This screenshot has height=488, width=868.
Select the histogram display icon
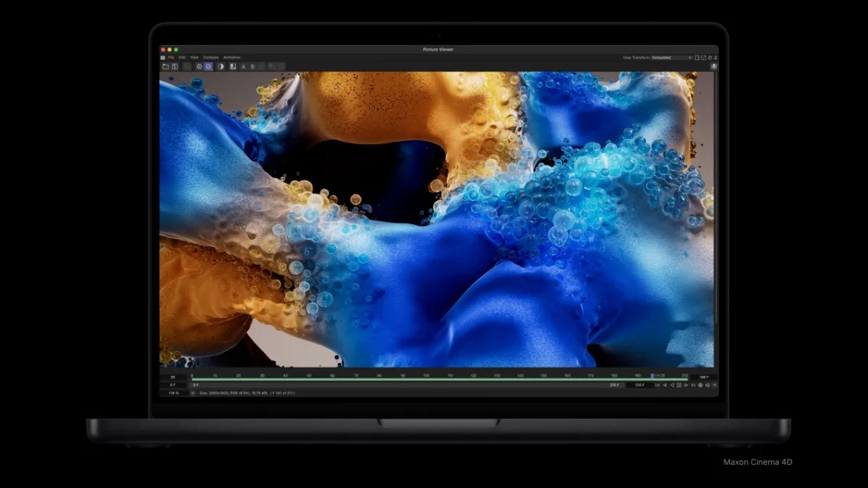(233, 66)
